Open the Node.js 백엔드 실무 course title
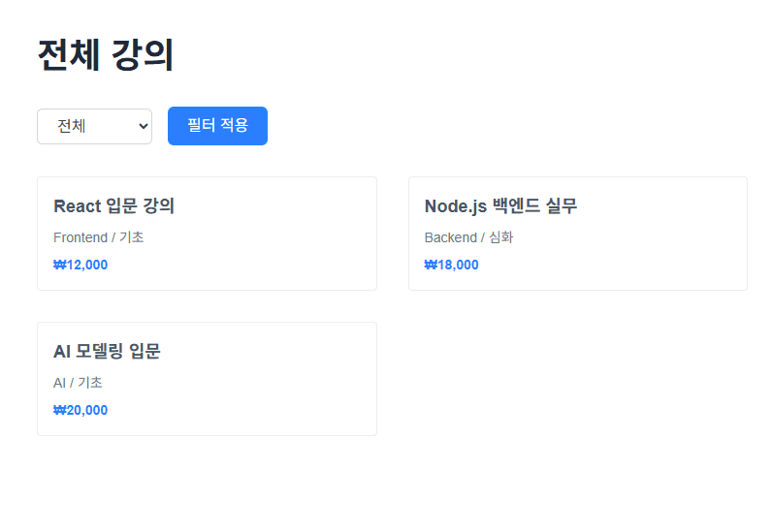 [x=500, y=205]
